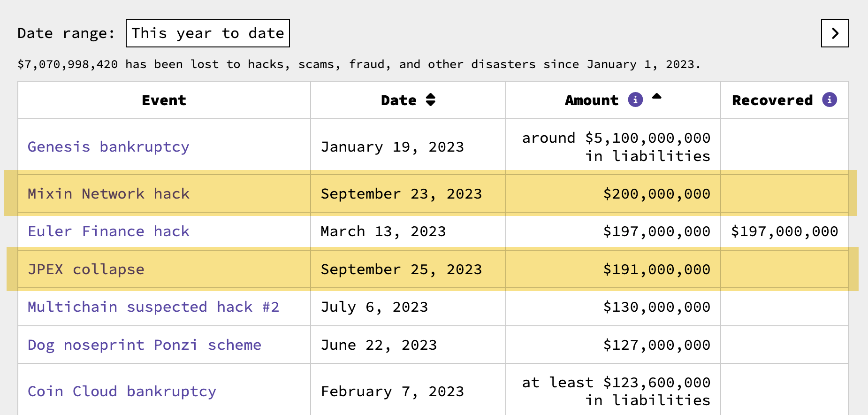
Task: Select the 'January 19, 2023' date cell
Action: (x=408, y=147)
